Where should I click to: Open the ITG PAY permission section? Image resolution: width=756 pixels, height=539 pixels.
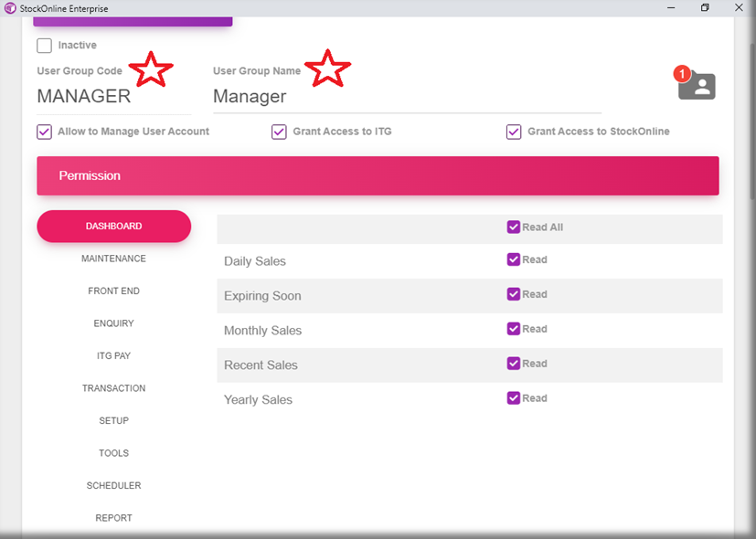[x=113, y=356]
